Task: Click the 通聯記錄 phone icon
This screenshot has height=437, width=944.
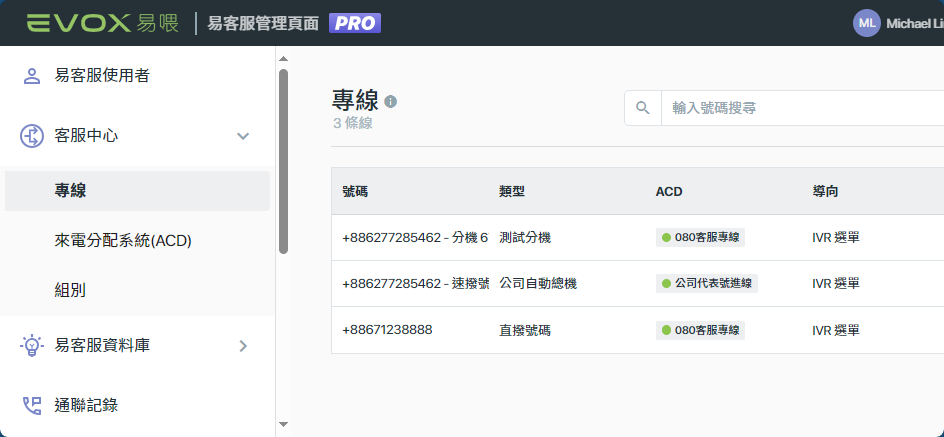Action: point(31,405)
